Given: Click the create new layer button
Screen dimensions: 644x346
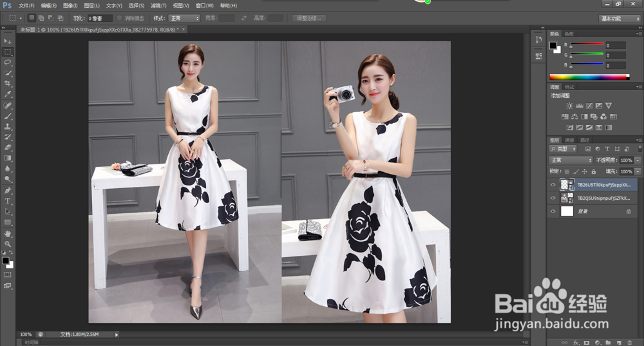Looking at the screenshot, I should (619, 342).
